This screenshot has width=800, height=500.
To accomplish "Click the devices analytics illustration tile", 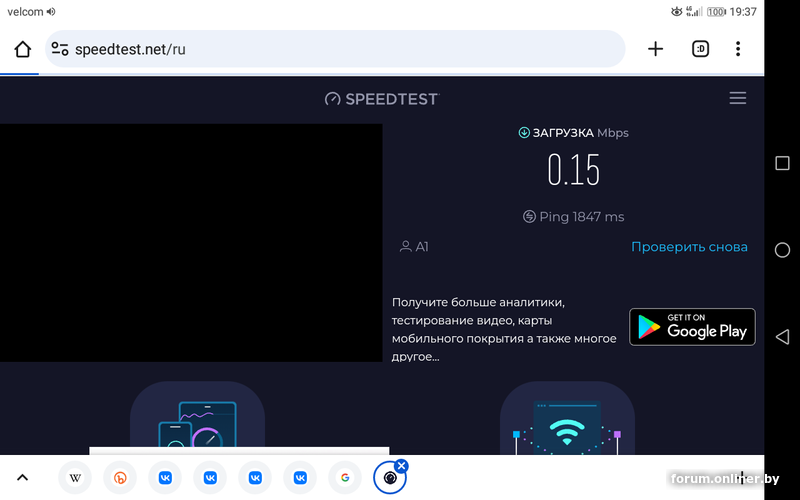I will click(x=197, y=418).
